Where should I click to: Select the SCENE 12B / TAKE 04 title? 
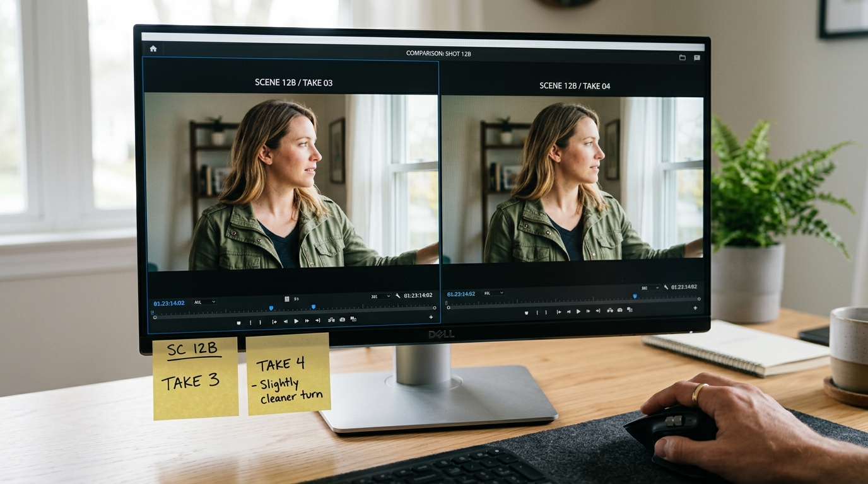point(575,86)
